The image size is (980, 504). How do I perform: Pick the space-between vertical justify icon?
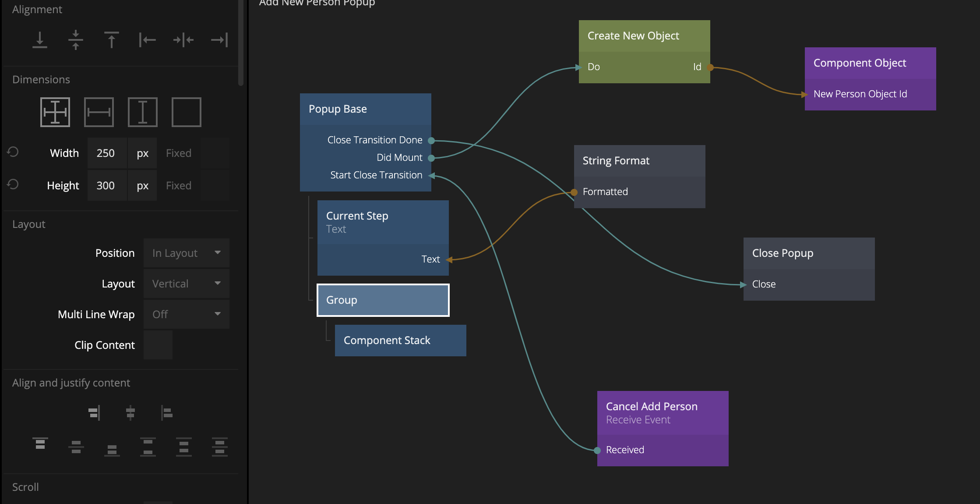click(x=148, y=447)
